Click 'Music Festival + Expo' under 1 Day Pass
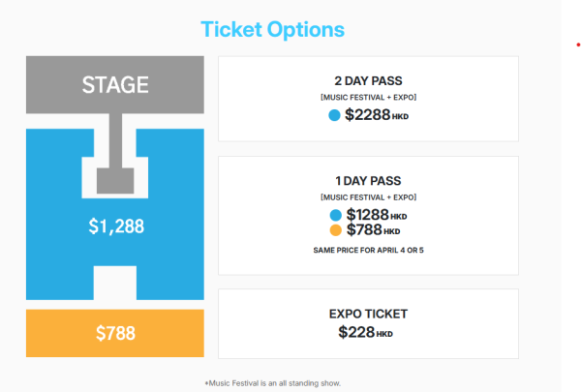This screenshot has width=581, height=392. click(368, 197)
